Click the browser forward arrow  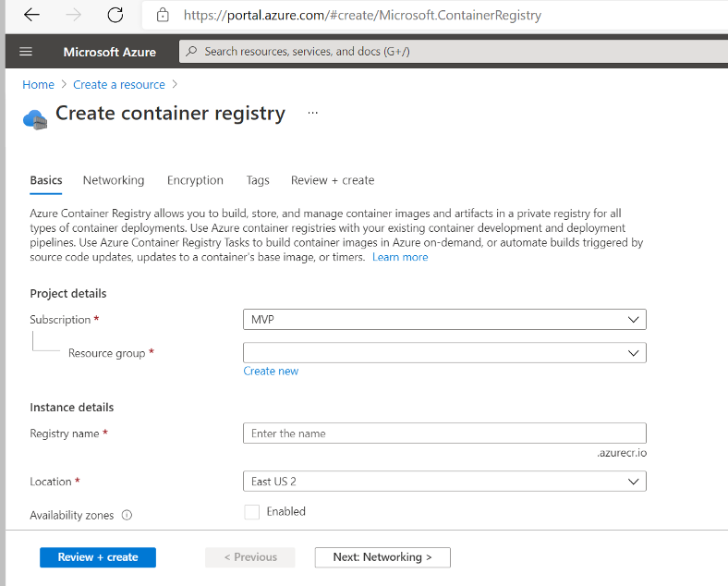click(x=74, y=15)
